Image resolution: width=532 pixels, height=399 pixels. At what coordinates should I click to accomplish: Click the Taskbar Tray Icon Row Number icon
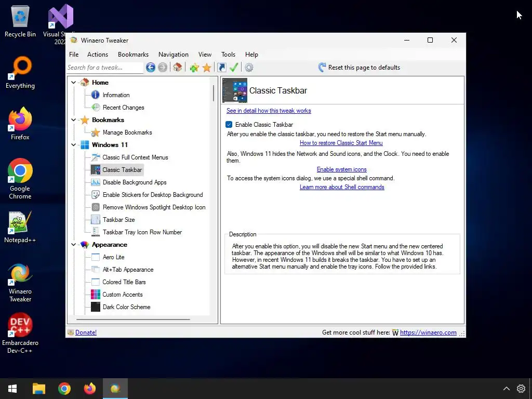coord(96,232)
